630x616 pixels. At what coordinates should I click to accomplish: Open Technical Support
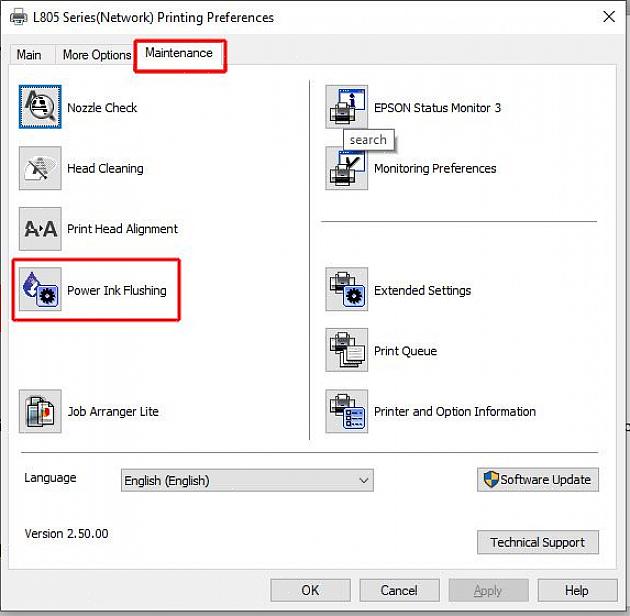pyautogui.click(x=538, y=542)
